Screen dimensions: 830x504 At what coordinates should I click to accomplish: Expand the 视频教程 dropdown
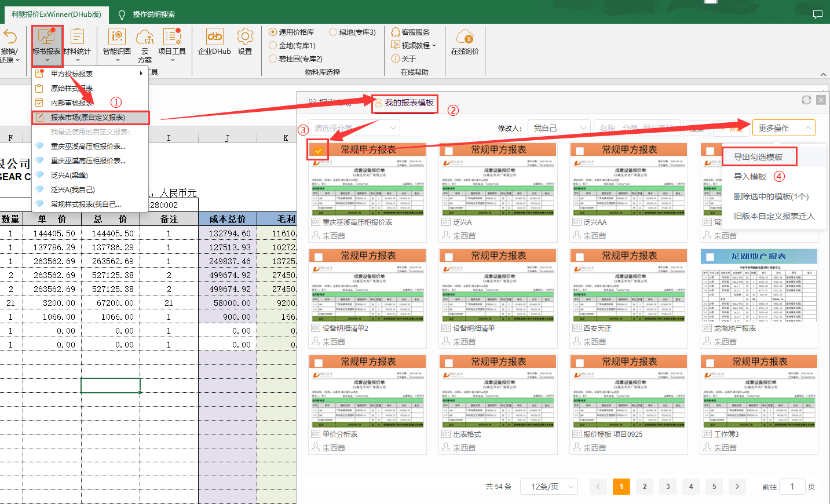coord(434,45)
